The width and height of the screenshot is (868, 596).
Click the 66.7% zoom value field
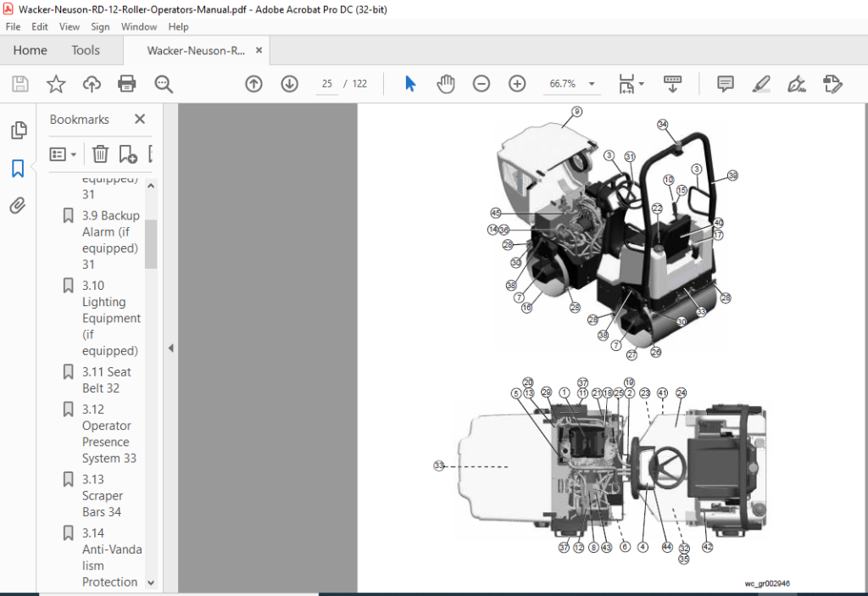click(x=563, y=84)
